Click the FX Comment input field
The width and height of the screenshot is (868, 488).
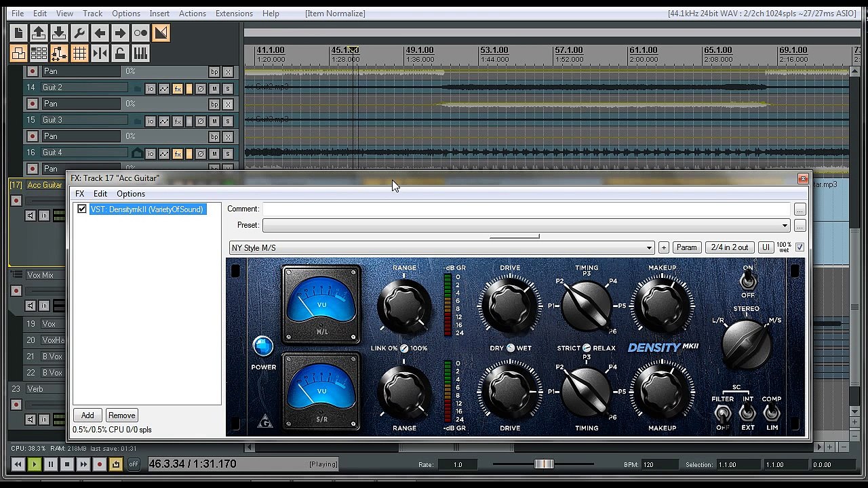[526, 209]
